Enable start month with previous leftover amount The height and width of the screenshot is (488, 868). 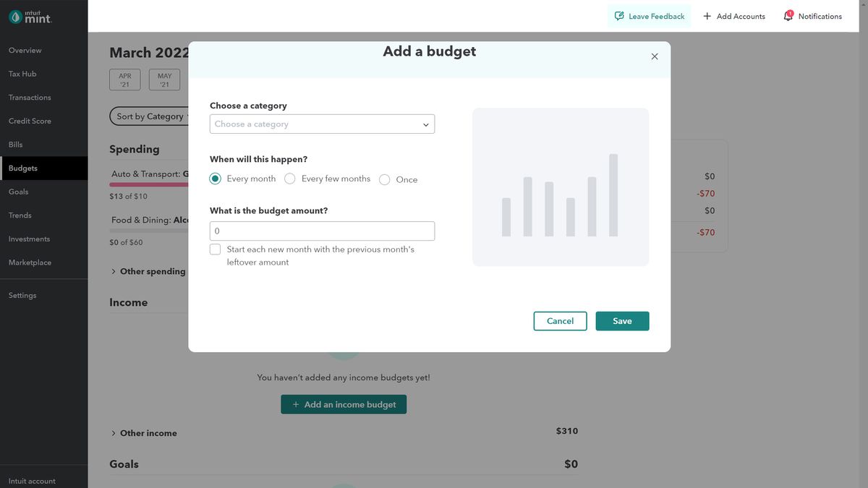(215, 249)
